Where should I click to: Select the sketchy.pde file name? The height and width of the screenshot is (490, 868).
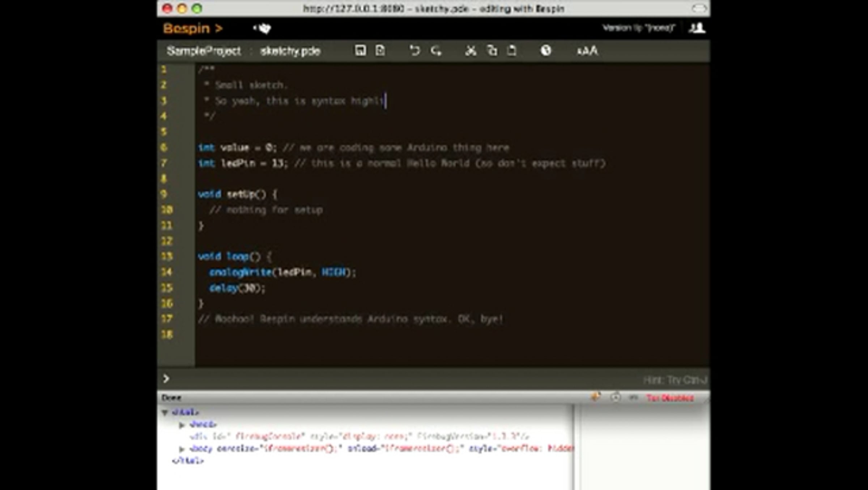tap(290, 51)
